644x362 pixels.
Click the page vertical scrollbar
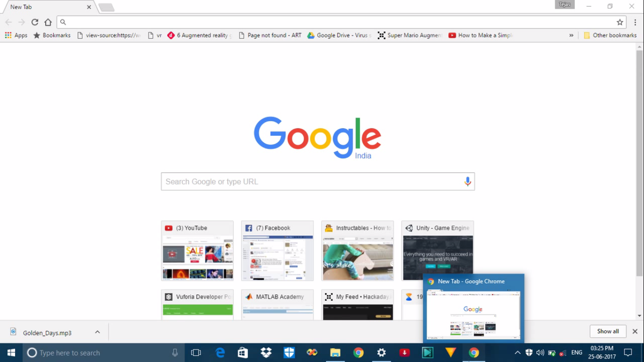[x=639, y=163]
